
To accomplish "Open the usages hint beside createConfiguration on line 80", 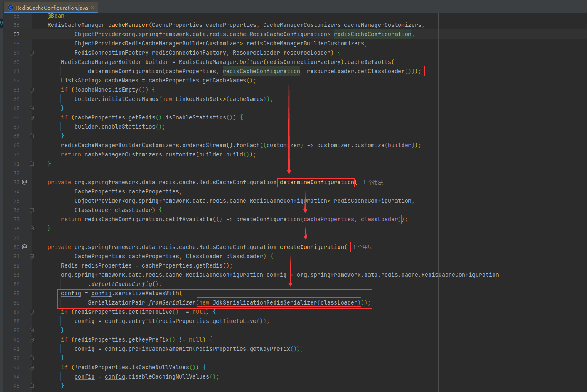I will (x=363, y=247).
